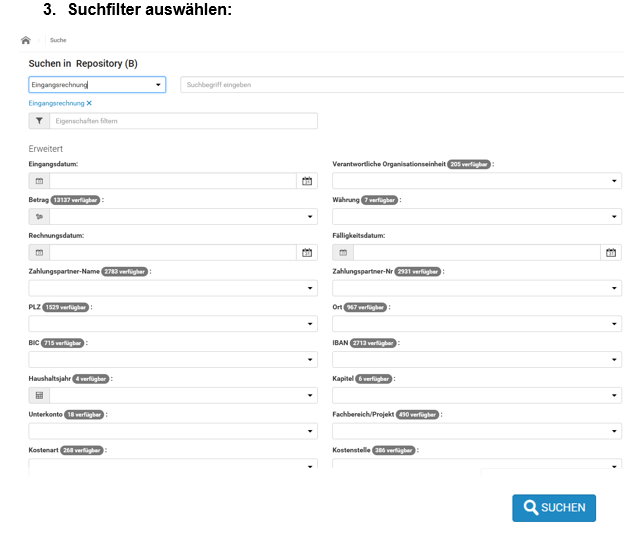Click the Haushaltsjahr calculator icon
This screenshot has width=643, height=545.
[x=39, y=395]
